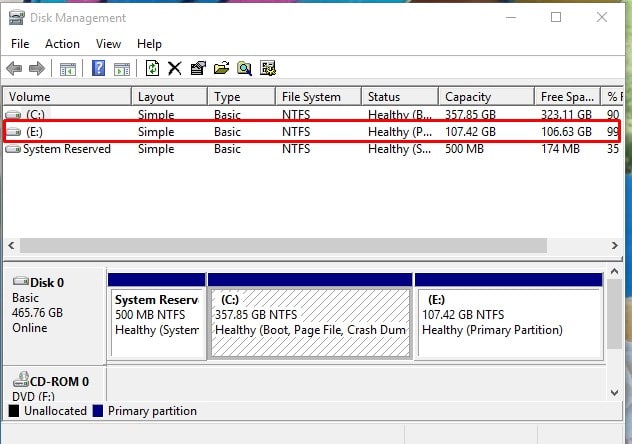Open Properties via the toolbar icon
Image resolution: width=632 pixels, height=444 pixels.
[197, 68]
